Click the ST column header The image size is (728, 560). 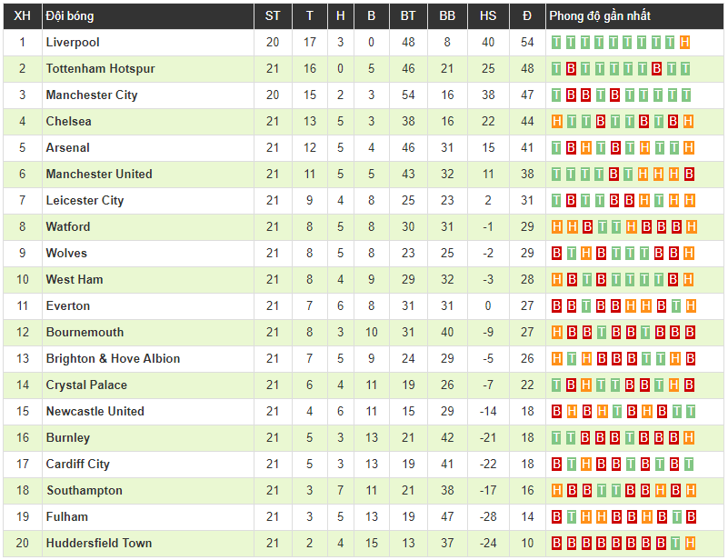click(273, 16)
